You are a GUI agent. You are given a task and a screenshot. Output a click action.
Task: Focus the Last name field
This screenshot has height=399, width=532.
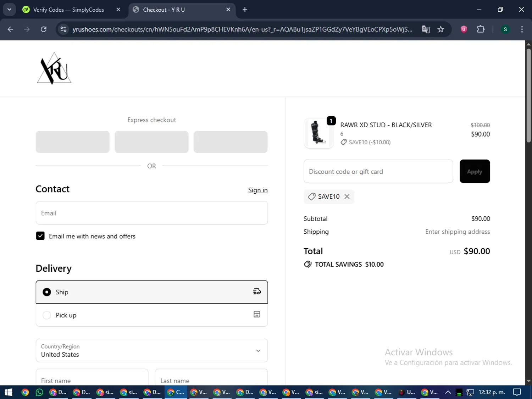(211, 377)
